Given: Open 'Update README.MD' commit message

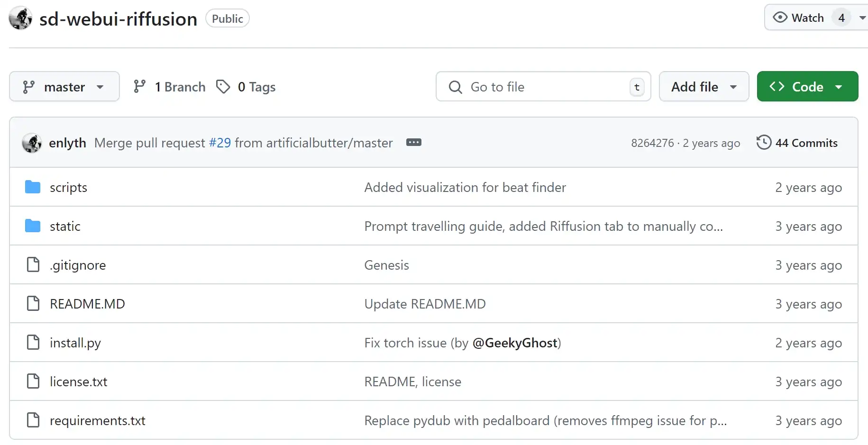Looking at the screenshot, I should [425, 304].
